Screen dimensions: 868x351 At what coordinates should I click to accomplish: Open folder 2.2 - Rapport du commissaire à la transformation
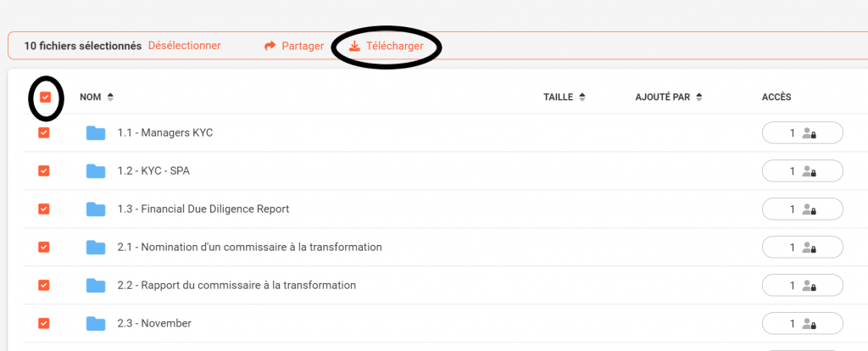pos(236,285)
